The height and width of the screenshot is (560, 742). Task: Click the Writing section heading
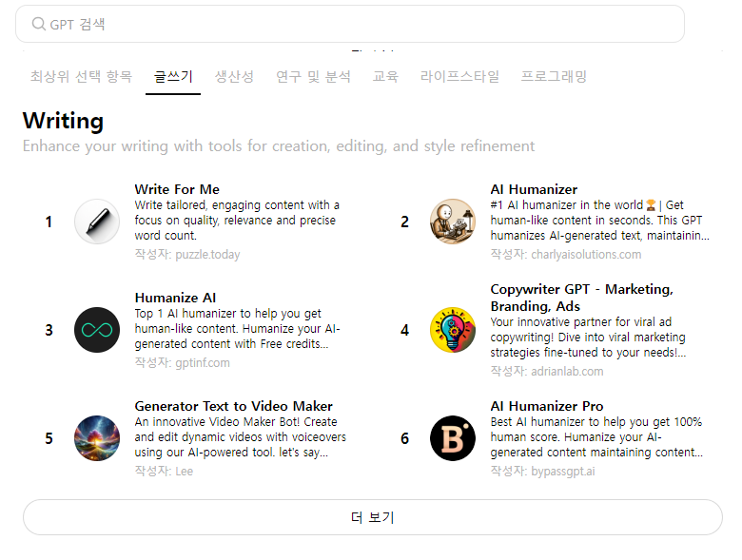point(63,121)
